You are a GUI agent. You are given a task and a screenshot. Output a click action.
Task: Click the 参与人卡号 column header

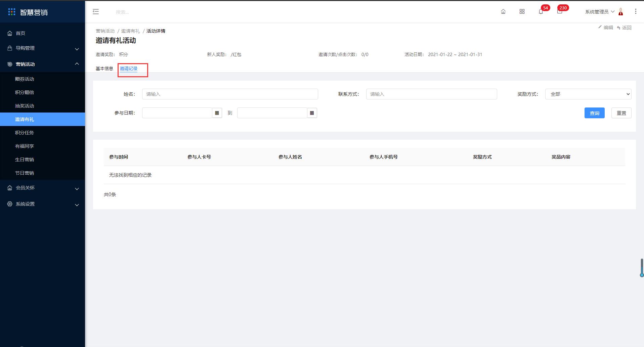(199, 157)
